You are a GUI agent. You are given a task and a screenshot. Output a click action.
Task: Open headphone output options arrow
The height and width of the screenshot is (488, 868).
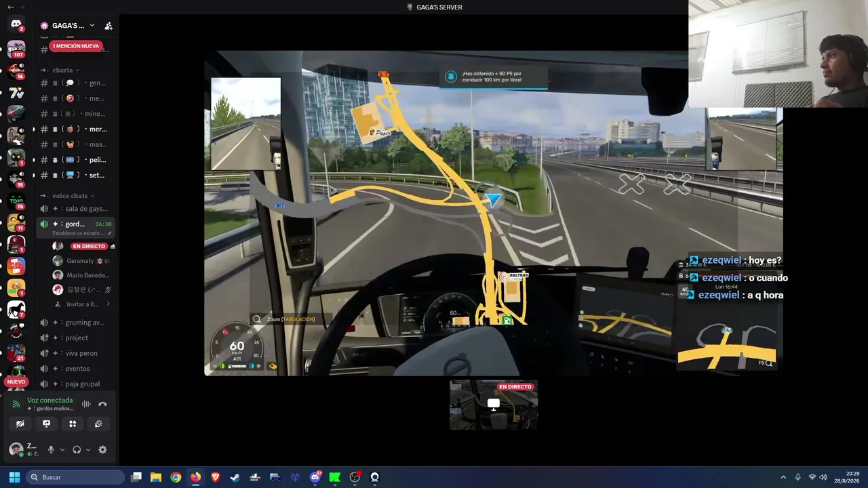point(88,449)
